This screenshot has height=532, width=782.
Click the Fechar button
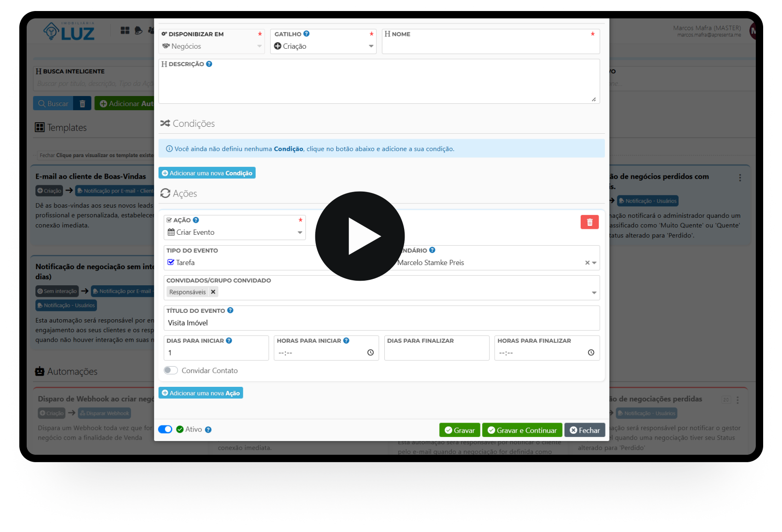[x=584, y=430]
